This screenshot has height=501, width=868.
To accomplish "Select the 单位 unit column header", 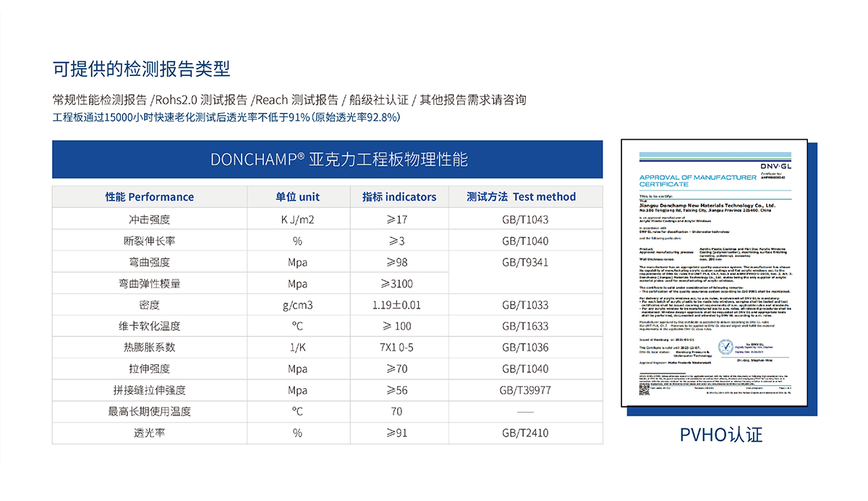I will (297, 197).
